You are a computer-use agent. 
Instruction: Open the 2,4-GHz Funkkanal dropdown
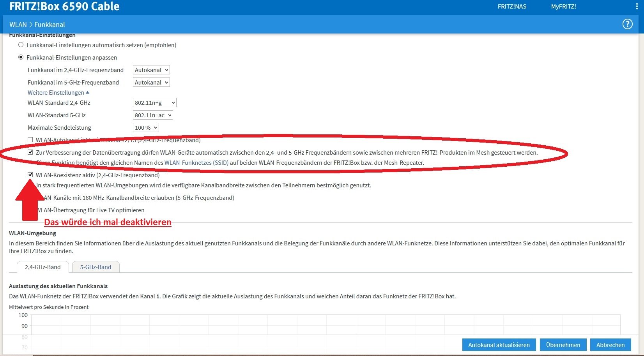[151, 70]
